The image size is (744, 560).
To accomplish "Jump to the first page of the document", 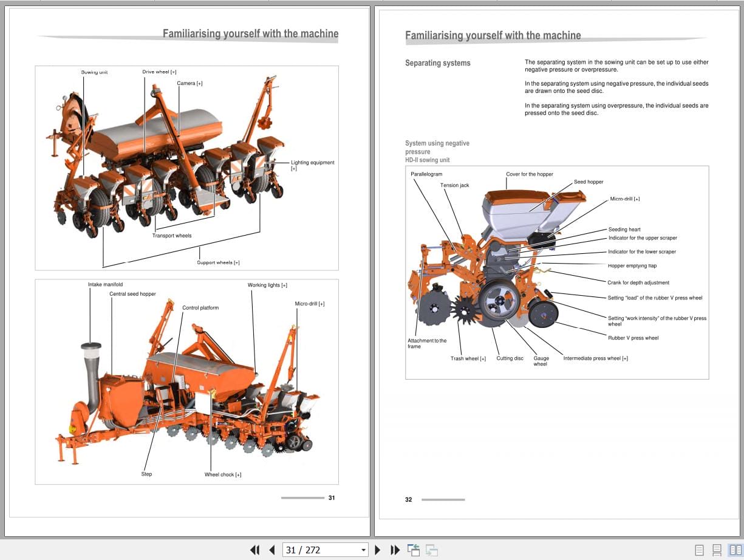I will pos(255,550).
